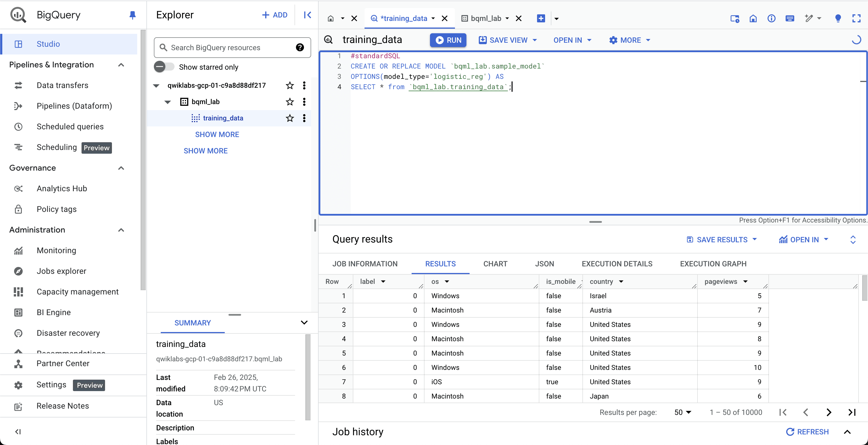This screenshot has height=445, width=868.
Task: Open the home tab
Action: (331, 19)
